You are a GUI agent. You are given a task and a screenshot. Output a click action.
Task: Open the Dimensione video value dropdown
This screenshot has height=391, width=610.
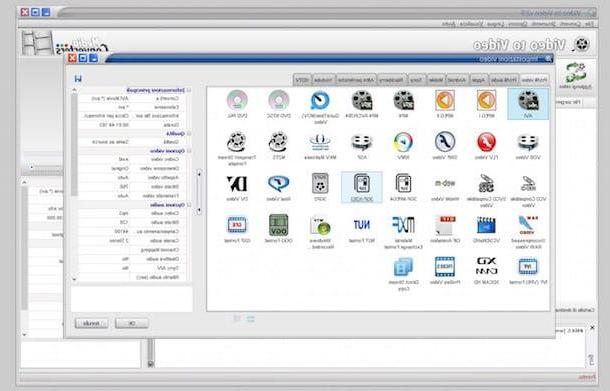[104, 168]
